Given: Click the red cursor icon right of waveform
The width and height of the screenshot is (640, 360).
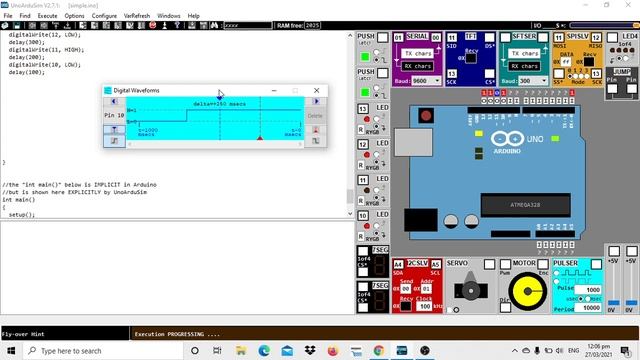Looking at the screenshot, I should 316,130.
